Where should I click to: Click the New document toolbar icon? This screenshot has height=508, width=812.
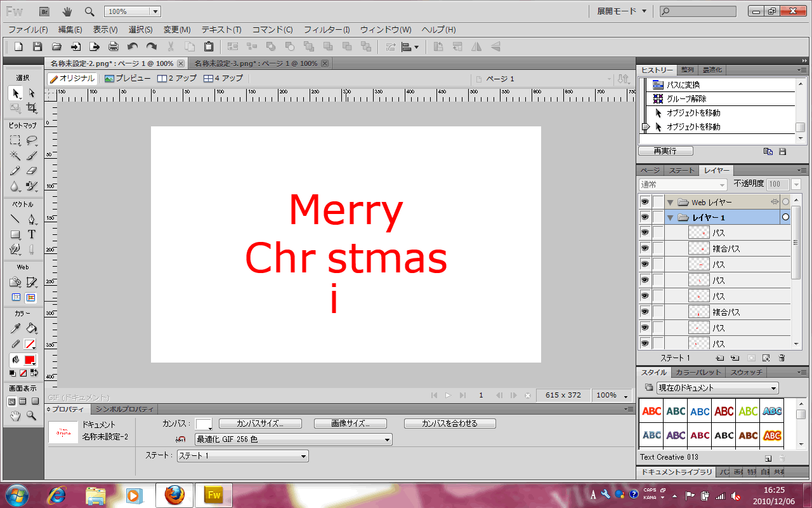18,46
